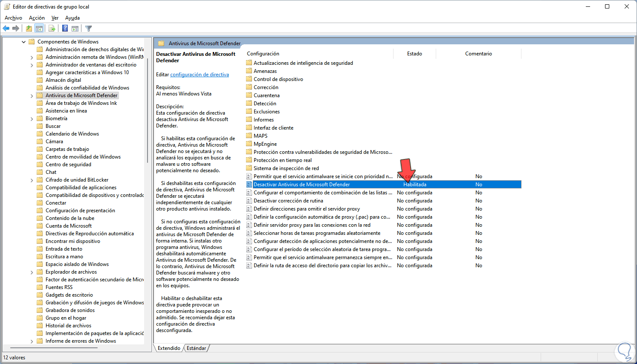Click policy icon for Definir direcciones para omitir
The image size is (637, 364).
(249, 209)
